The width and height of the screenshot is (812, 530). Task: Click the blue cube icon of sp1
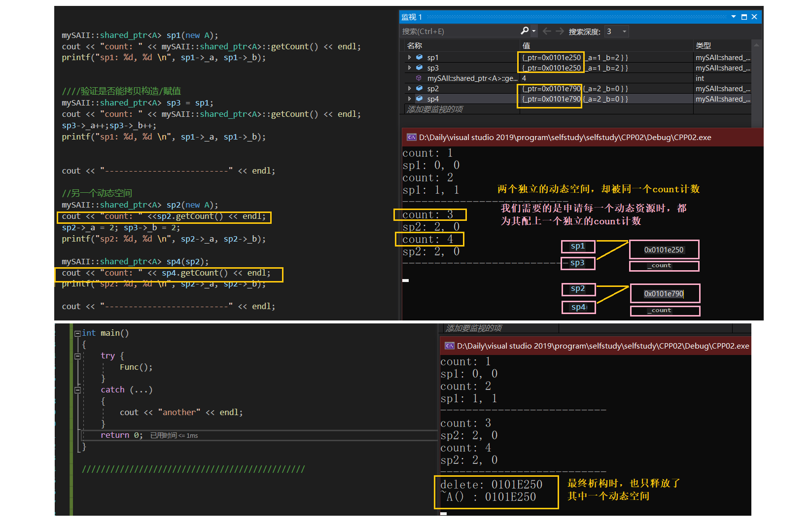(419, 57)
